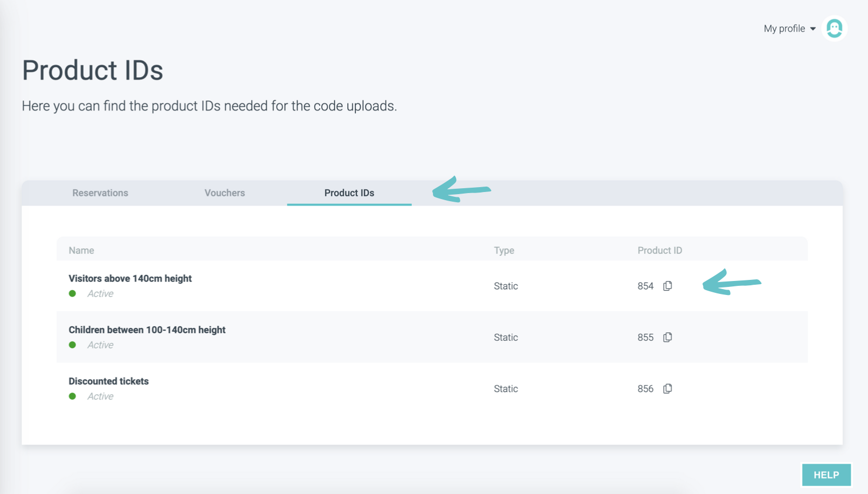Click the profile avatar icon
The width and height of the screenshot is (868, 494).
click(834, 29)
